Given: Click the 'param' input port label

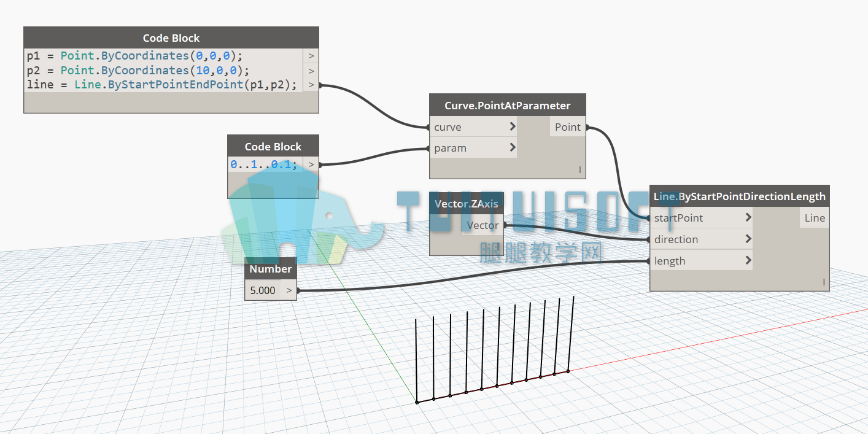Looking at the screenshot, I should (x=450, y=148).
